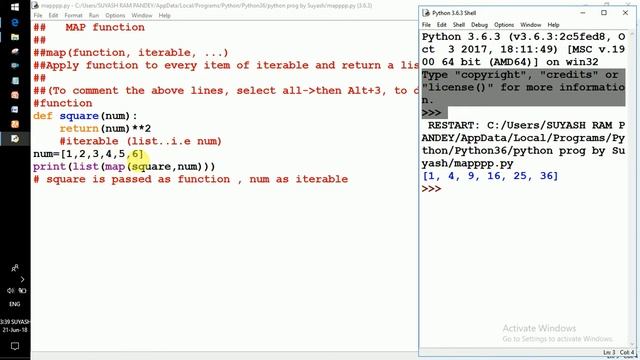Open the Windows Start menu

[15, 7]
